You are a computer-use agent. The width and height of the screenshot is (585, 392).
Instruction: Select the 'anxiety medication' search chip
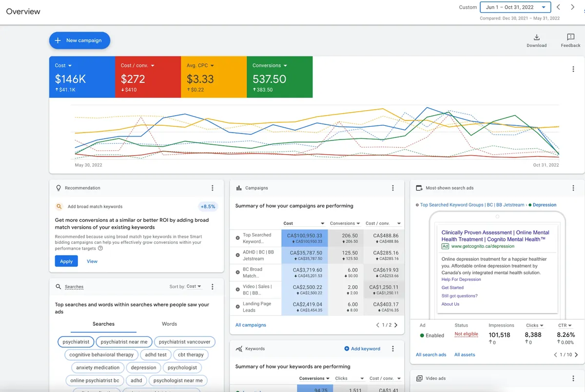97,368
